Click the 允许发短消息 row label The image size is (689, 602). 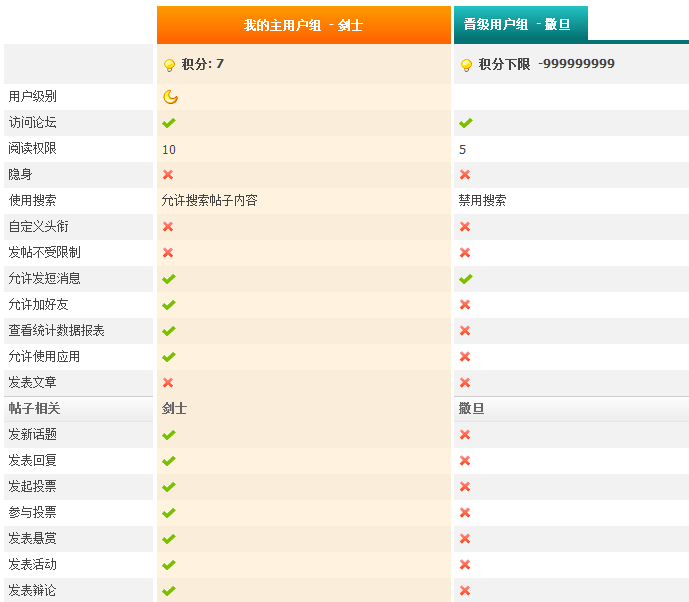coord(44,278)
